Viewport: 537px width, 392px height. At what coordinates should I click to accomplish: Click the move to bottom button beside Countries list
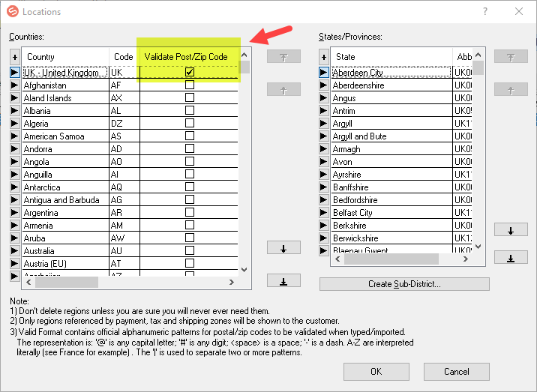(283, 281)
